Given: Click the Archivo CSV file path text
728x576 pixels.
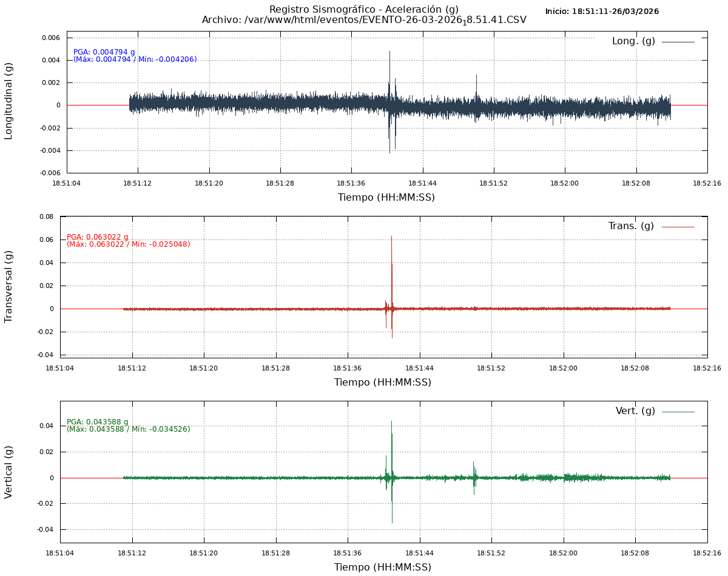Looking at the screenshot, I should point(364,20).
